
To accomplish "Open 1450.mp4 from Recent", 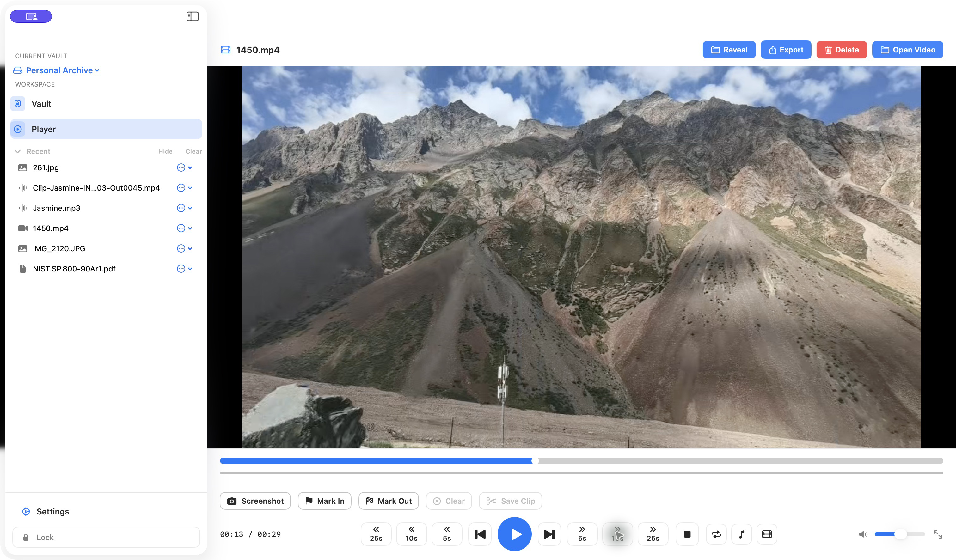I will pyautogui.click(x=51, y=228).
